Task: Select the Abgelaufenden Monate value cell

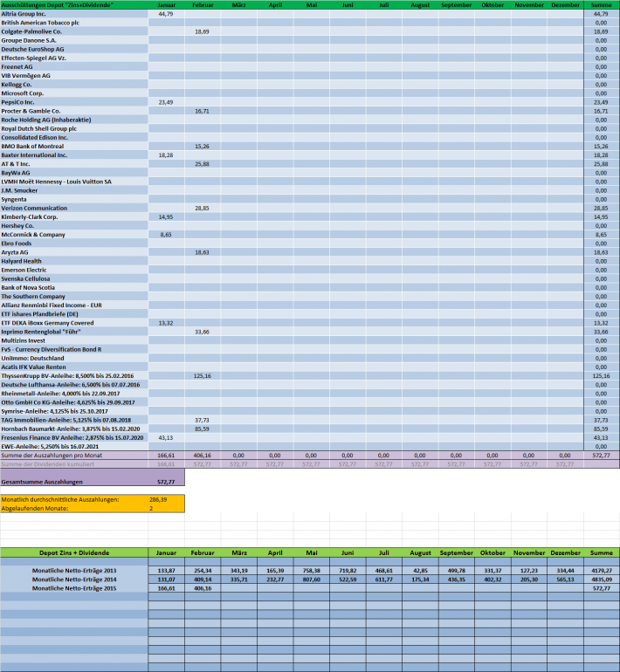Action: (x=166, y=508)
